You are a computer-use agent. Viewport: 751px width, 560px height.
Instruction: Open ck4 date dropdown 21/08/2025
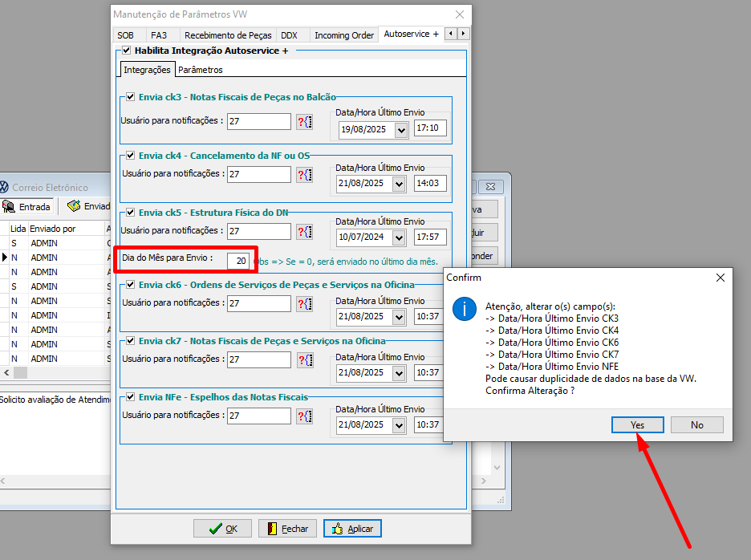click(x=399, y=184)
